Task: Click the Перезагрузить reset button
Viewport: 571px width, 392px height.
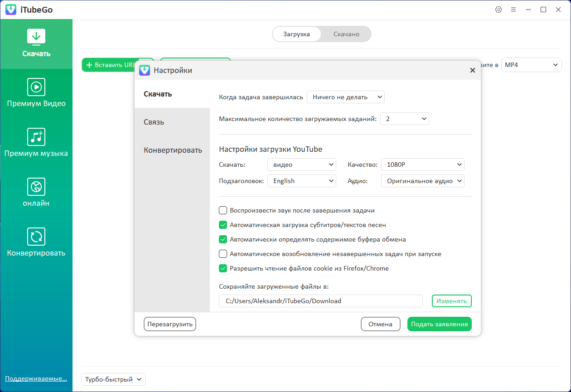Action: tap(170, 324)
